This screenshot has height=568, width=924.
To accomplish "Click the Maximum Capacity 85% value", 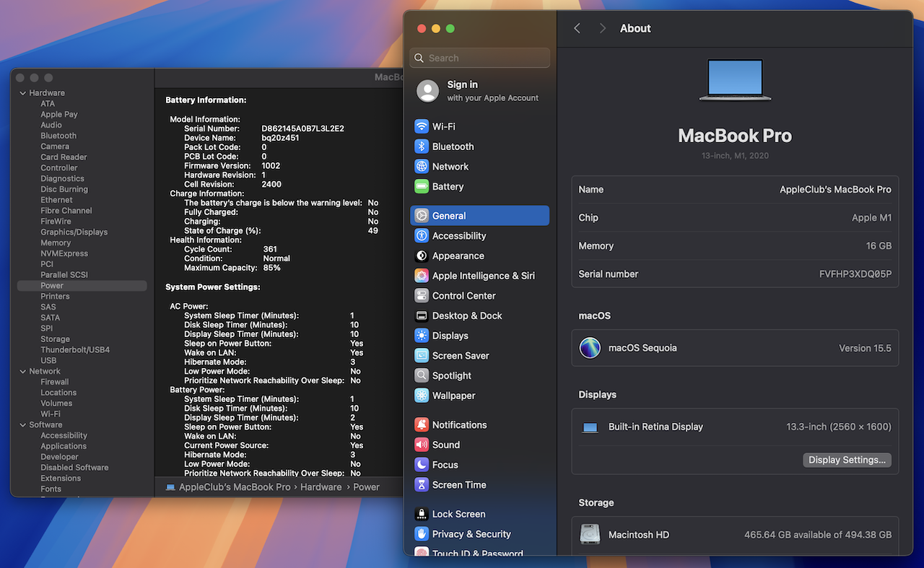I will (x=271, y=268).
